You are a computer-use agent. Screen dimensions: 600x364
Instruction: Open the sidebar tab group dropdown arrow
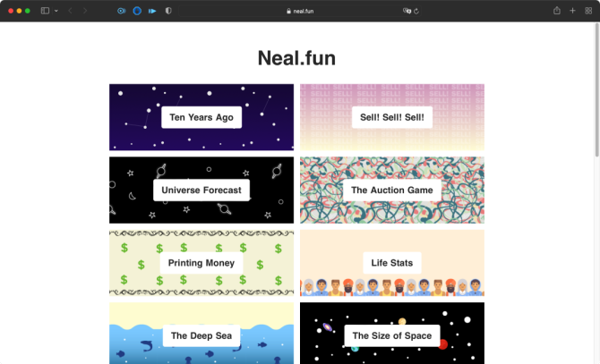56,11
